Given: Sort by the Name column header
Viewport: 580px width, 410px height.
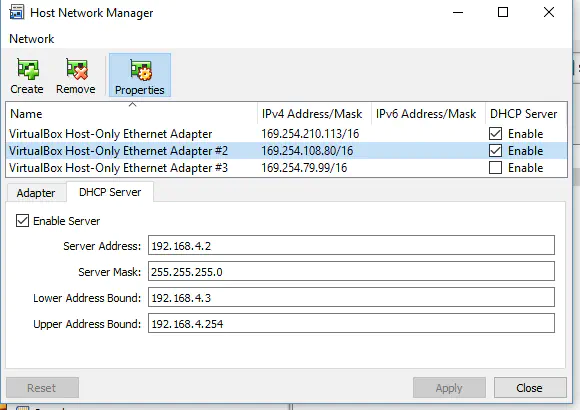Looking at the screenshot, I should [131, 114].
